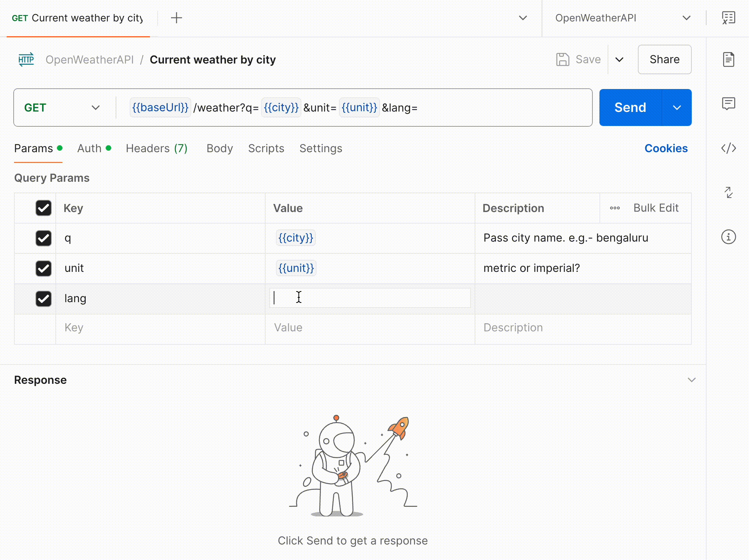Viewport: 749px width, 560px height.
Task: Open the Documentation panel on the right sidebar
Action: click(728, 59)
